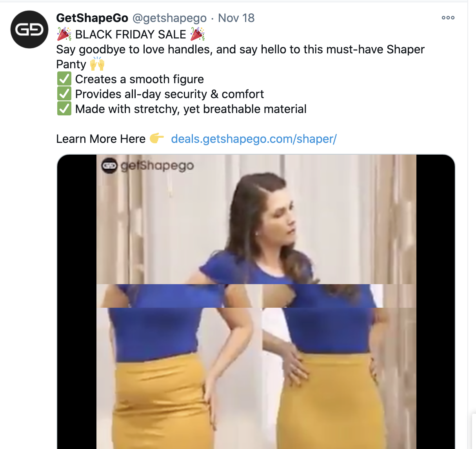The image size is (476, 449).
Task: Click the BLACK FRIDAY SALE headline text
Action: point(131,35)
